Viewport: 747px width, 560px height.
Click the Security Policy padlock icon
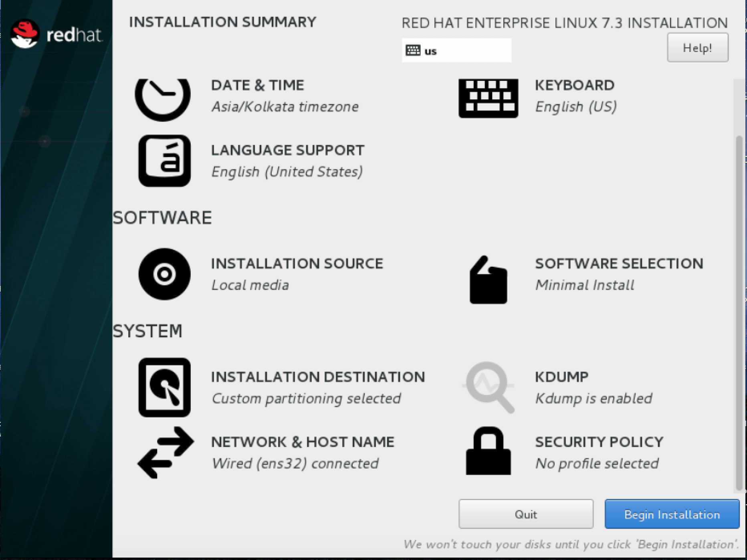[x=488, y=451]
